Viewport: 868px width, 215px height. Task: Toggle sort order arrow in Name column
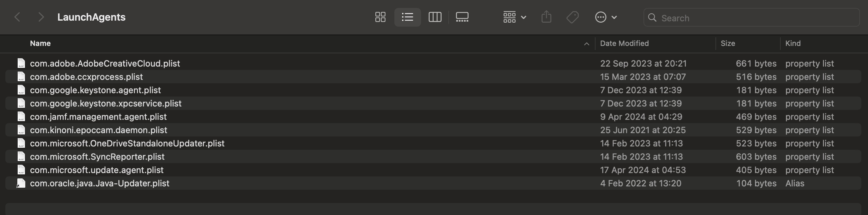(x=586, y=44)
